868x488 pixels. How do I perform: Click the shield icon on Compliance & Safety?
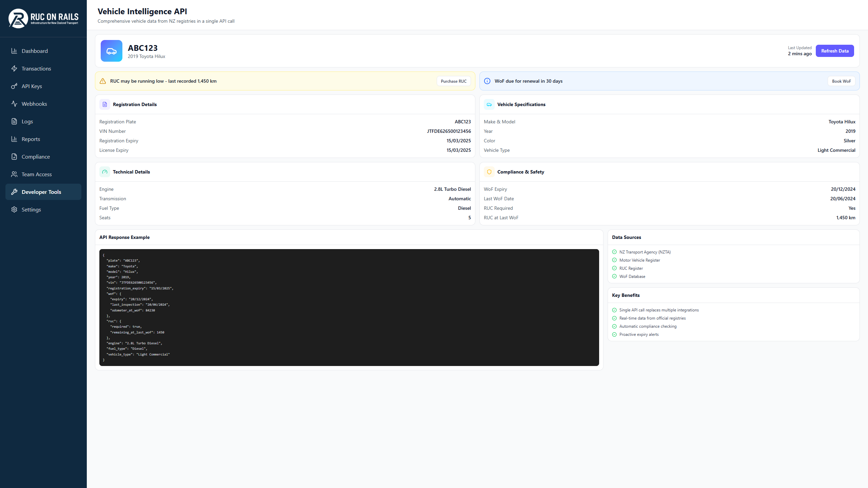[x=489, y=172]
